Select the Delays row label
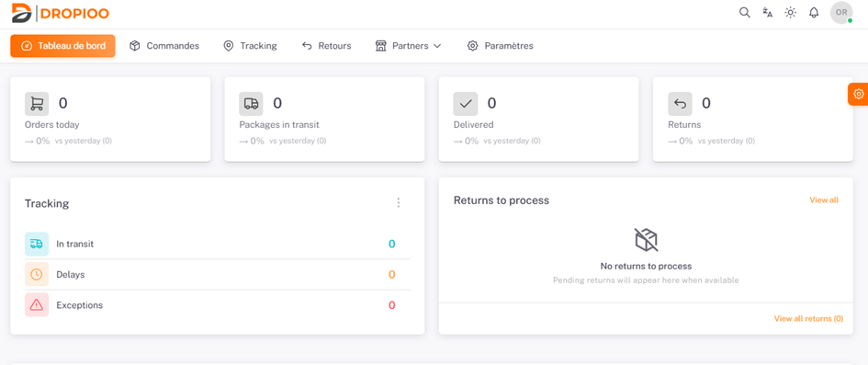868x365 pixels. 71,274
